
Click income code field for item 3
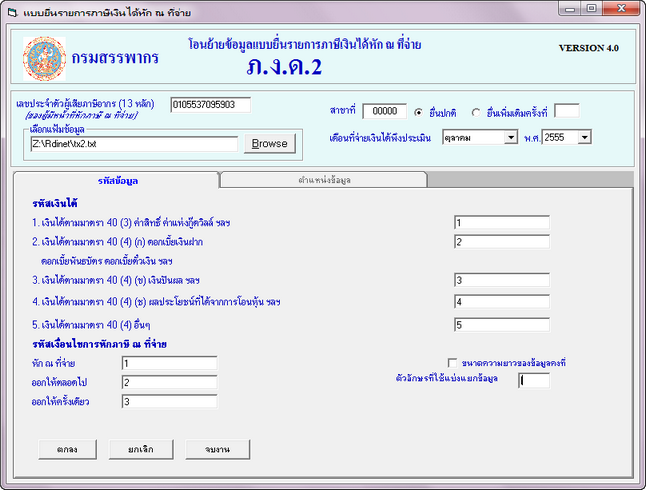[502, 280]
